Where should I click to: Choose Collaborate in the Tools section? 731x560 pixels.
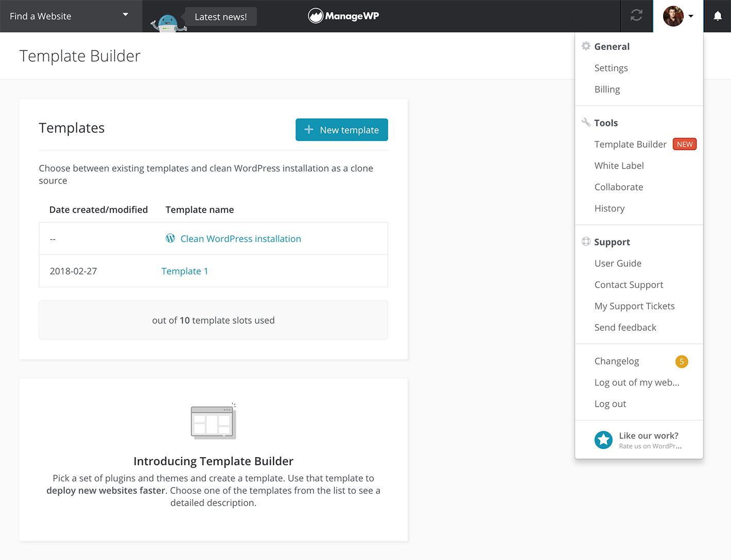tap(618, 187)
